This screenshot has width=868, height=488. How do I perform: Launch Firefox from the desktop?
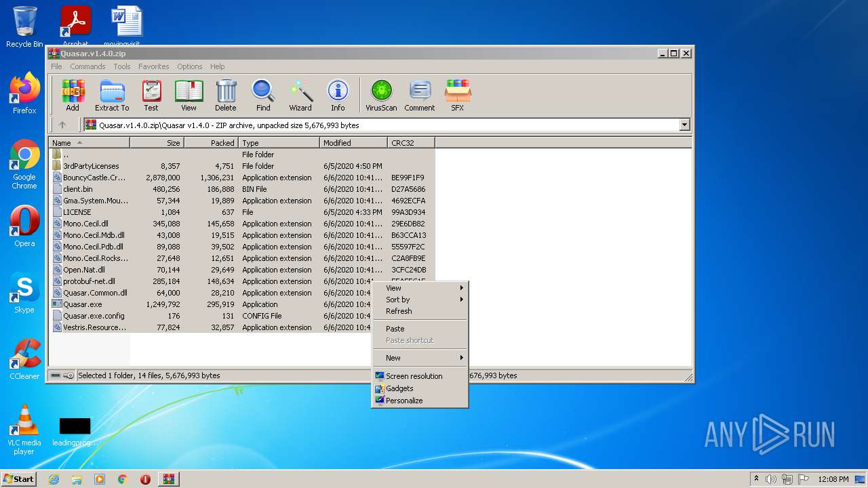coord(24,94)
